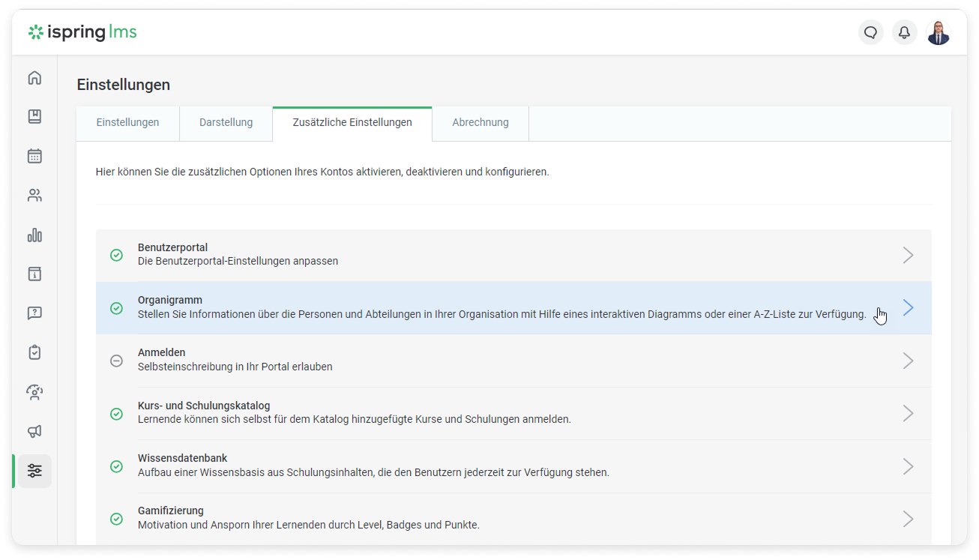This screenshot has height=560, width=979.
Task: Open the Kurs- und Schulungskatalog setting
Action: tap(204, 406)
